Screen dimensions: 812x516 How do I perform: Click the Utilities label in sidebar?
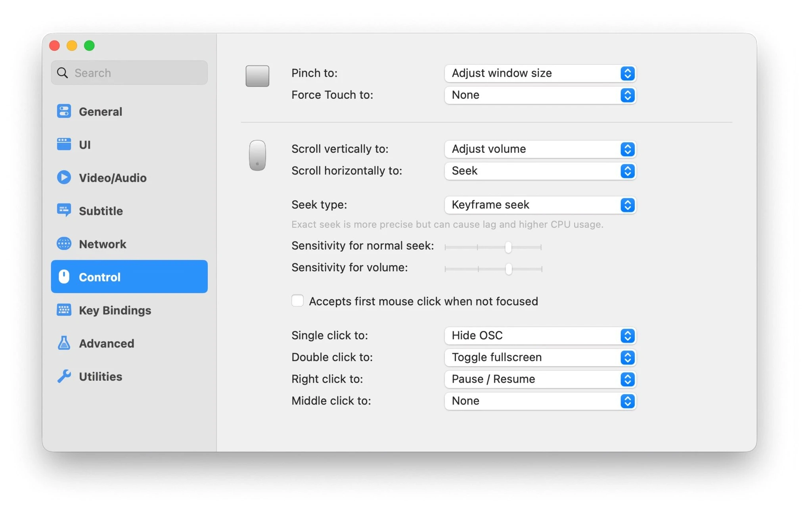click(100, 376)
